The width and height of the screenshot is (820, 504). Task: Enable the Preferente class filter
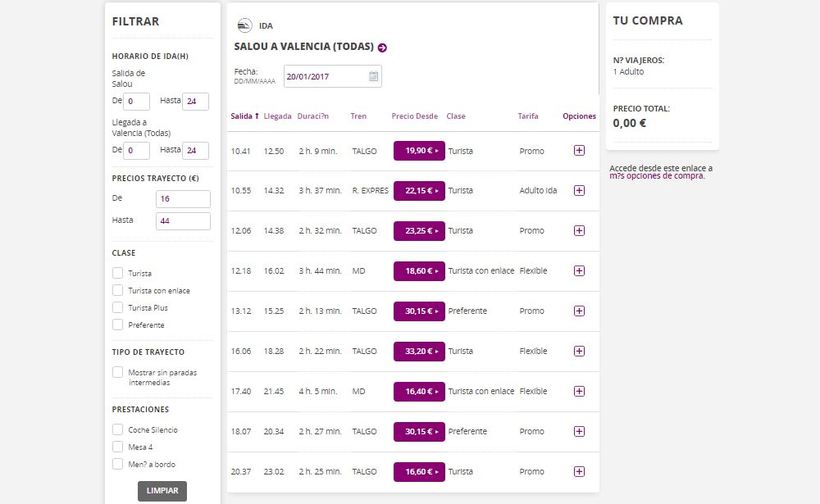[x=118, y=325]
